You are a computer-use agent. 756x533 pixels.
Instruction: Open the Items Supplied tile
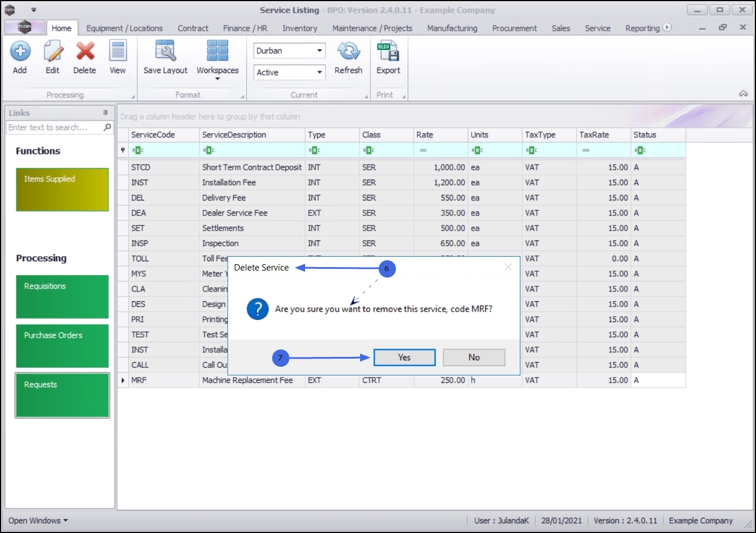(x=63, y=189)
